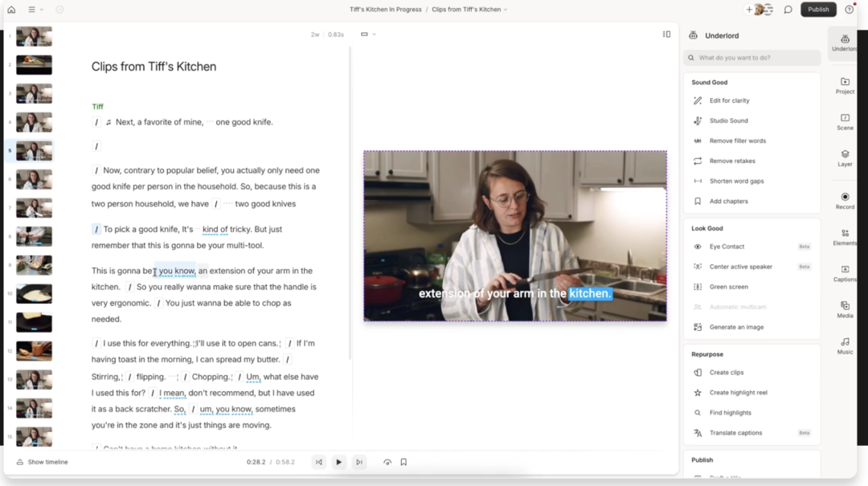Screen dimensions: 868x486
Task: Select scene thumbnail 1
Action: (x=34, y=36)
